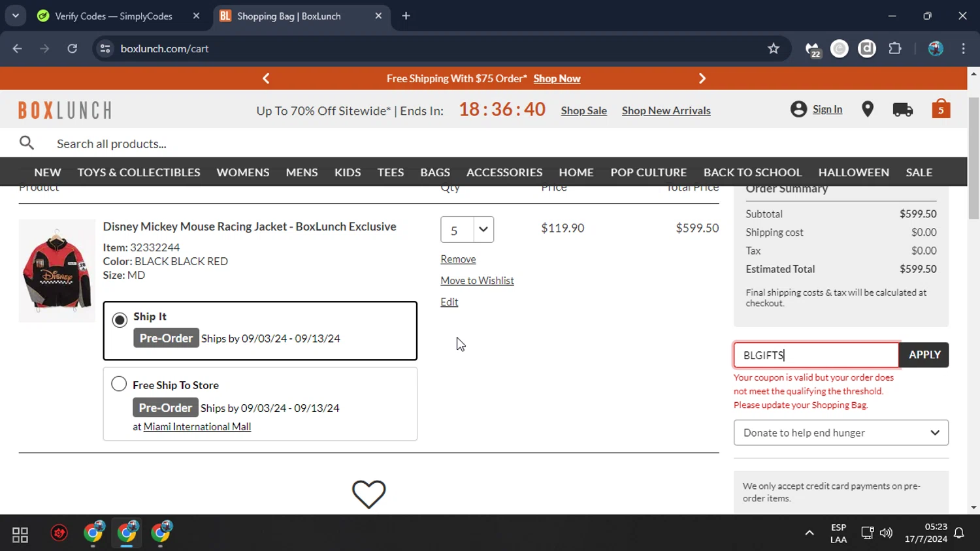Click the Shop New Arrivals link

pos(666,111)
